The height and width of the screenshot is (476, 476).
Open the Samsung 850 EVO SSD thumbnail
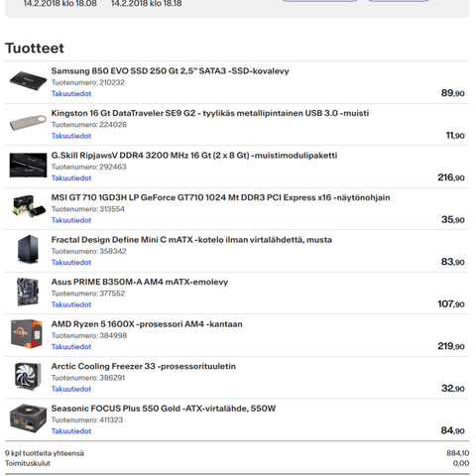pos(28,81)
